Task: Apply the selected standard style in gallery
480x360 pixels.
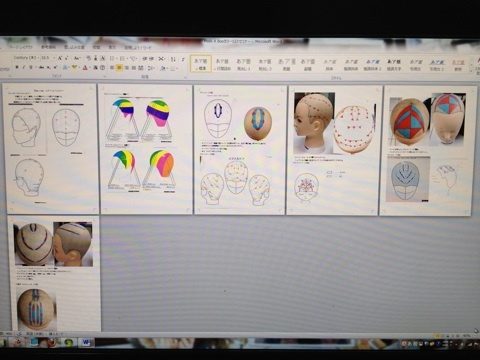Action: click(201, 64)
